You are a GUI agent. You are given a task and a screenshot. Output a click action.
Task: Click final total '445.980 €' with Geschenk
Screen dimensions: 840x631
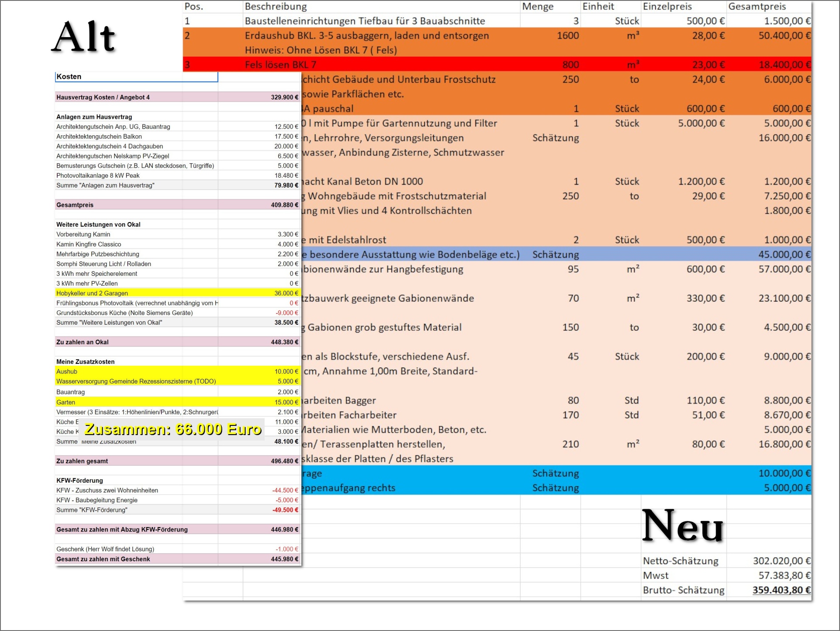point(285,559)
